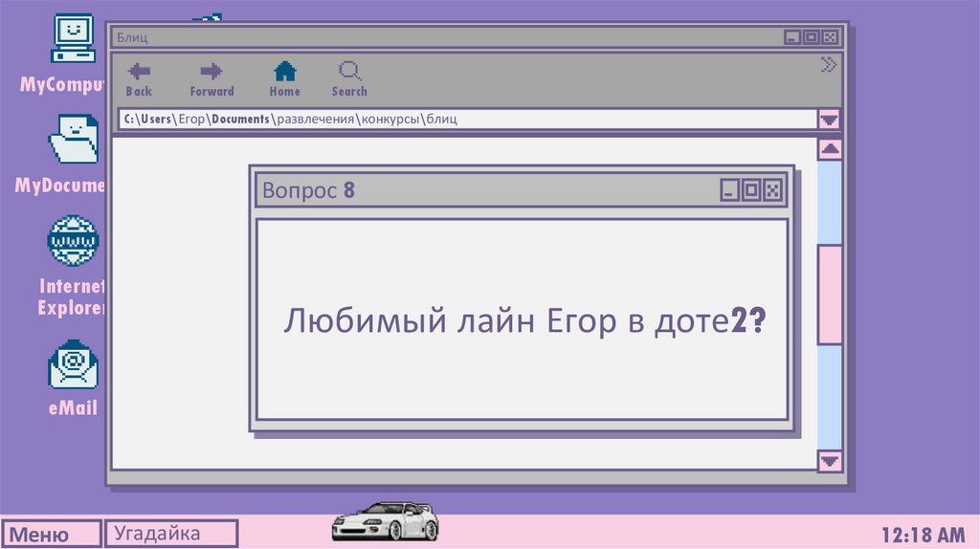Open the MyDocuments folder icon
Screen dimensions: 980x549
74,139
